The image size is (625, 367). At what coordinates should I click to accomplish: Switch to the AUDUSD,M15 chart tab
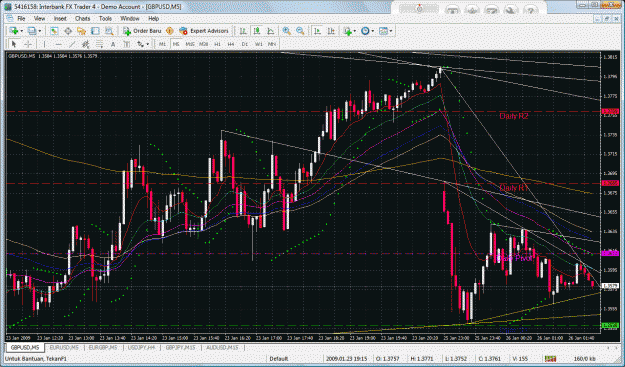(222, 348)
